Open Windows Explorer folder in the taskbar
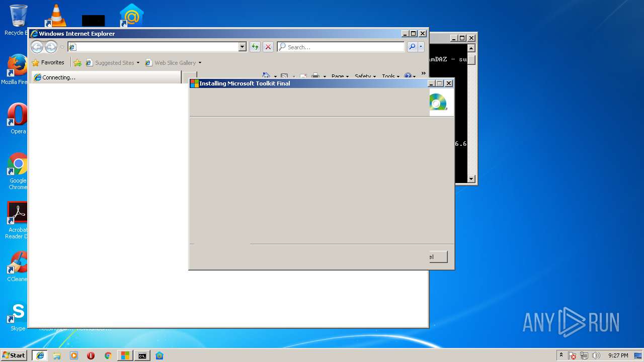Viewport: 644px width, 362px height. (x=57, y=355)
